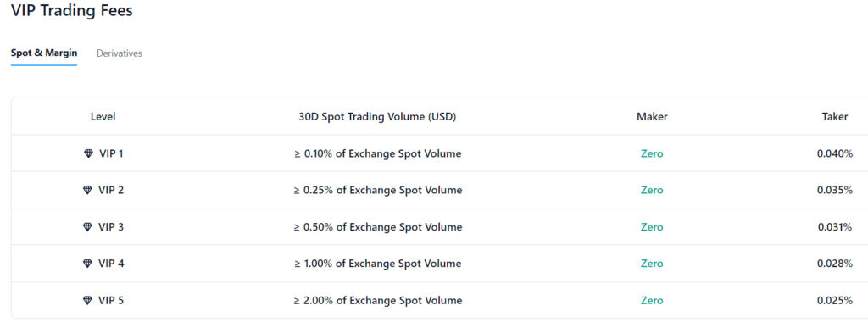
Task: Click the Taker column header
Action: click(835, 117)
